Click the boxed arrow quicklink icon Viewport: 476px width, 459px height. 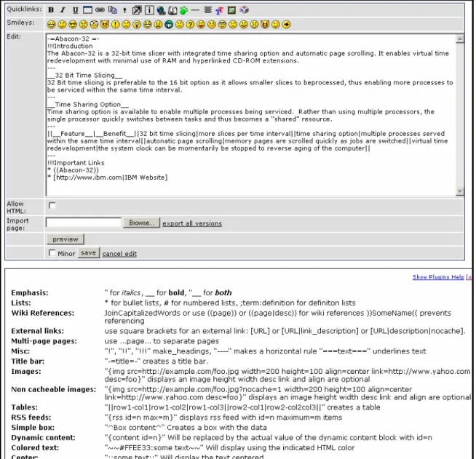(x=137, y=10)
